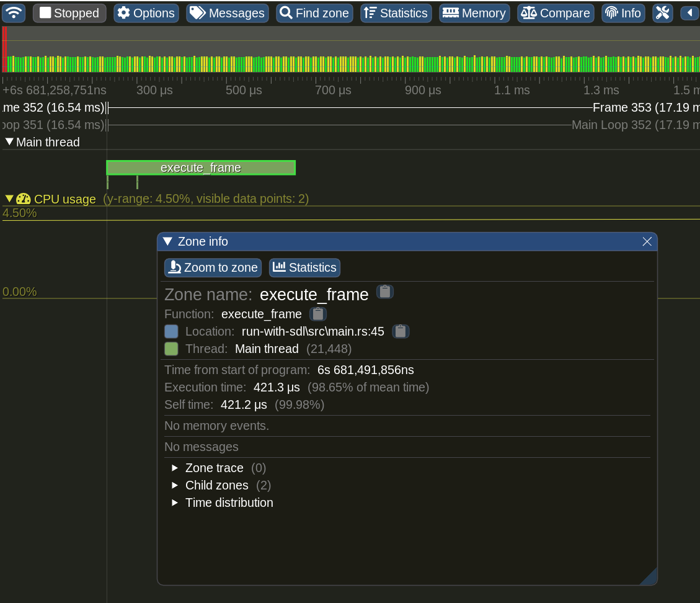Open the Messages window
The image size is (700, 603).
coord(227,13)
